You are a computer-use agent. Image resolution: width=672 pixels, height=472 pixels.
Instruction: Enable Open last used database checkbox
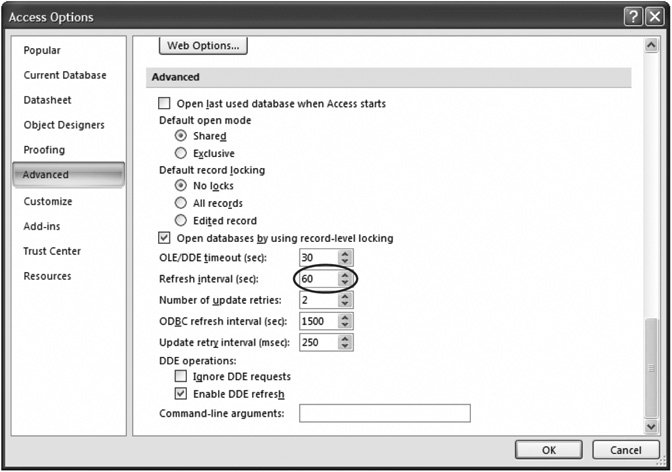point(165,104)
